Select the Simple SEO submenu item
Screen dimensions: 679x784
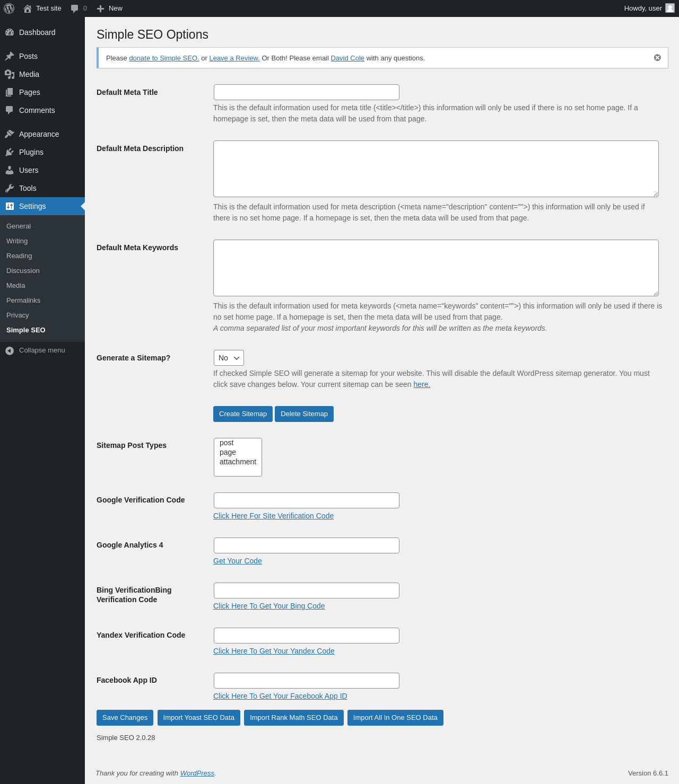[x=26, y=330]
